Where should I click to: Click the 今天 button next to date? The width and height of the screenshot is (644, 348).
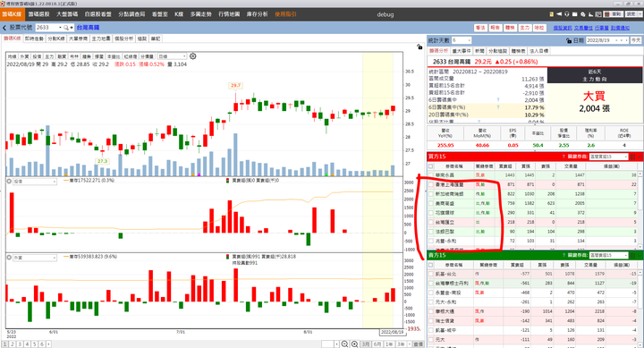click(x=636, y=40)
